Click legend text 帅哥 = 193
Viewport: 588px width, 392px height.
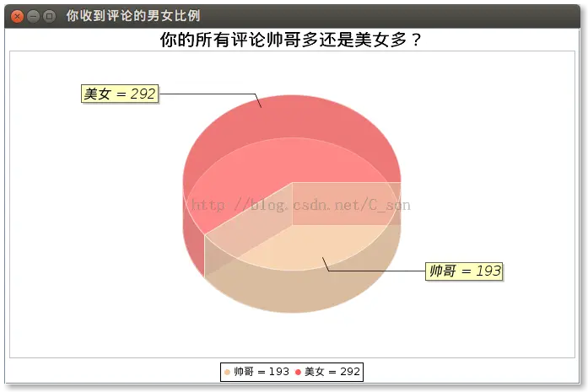[262, 372]
